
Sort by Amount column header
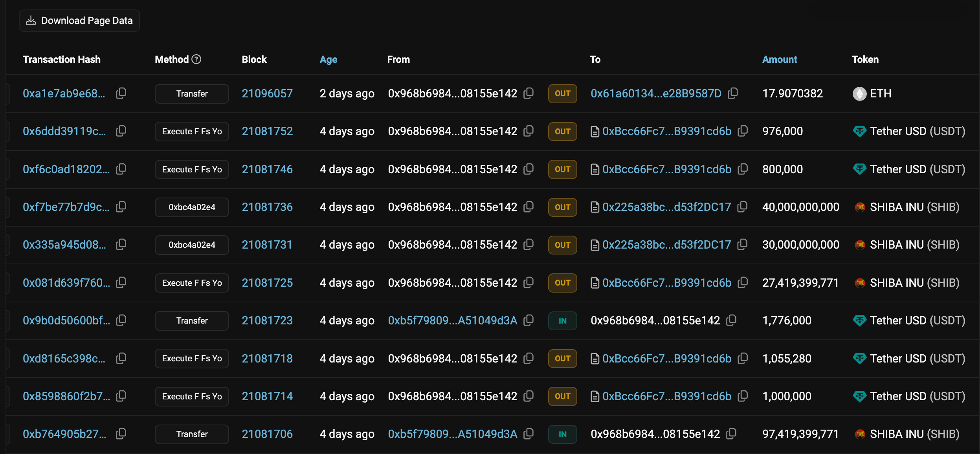pyautogui.click(x=779, y=59)
